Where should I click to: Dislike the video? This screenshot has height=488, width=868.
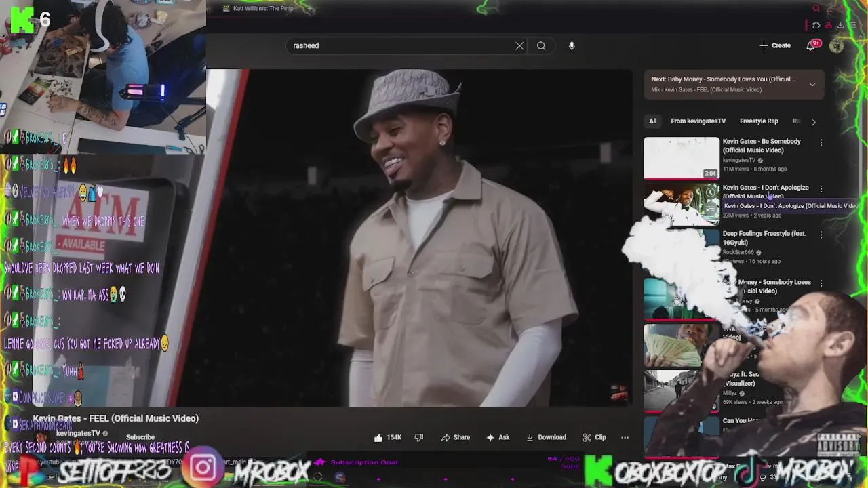click(419, 438)
